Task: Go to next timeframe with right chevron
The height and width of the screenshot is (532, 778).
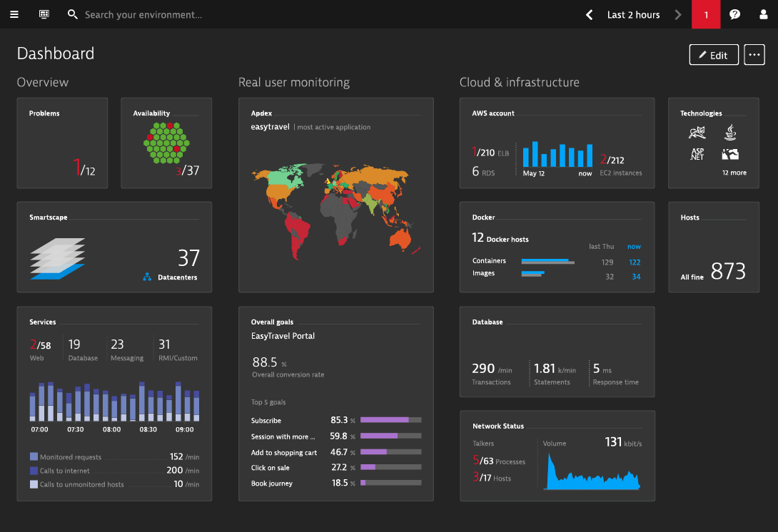Action: tap(677, 14)
